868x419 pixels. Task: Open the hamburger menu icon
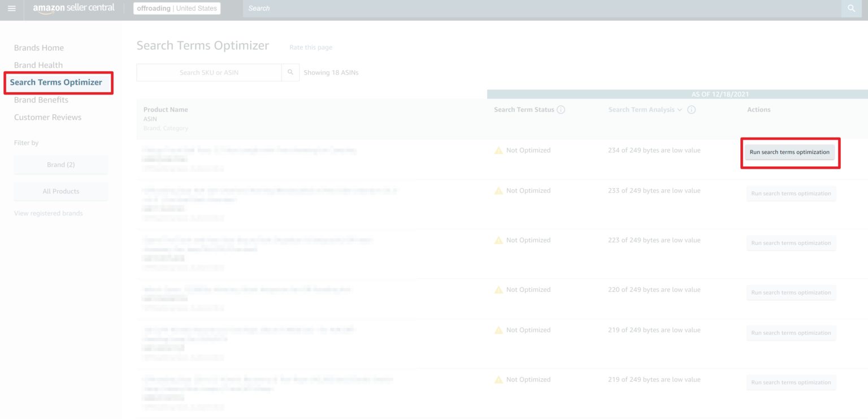pyautogui.click(x=12, y=8)
